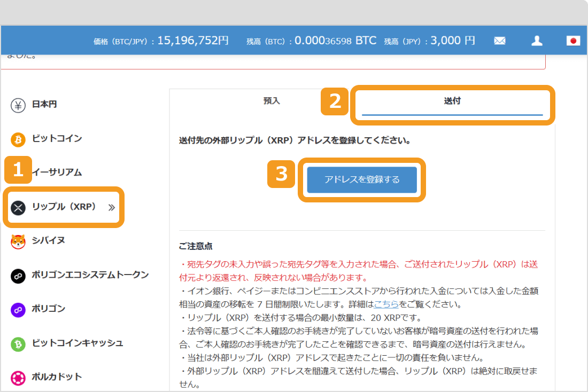Switch to the 送付 send tab
Image resolution: width=588 pixels, height=392 pixels.
tap(452, 101)
